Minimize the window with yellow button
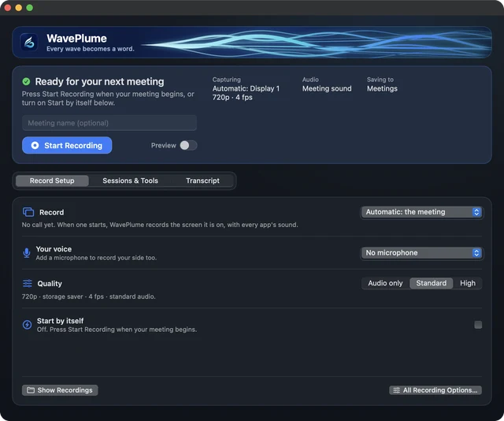 pos(19,8)
